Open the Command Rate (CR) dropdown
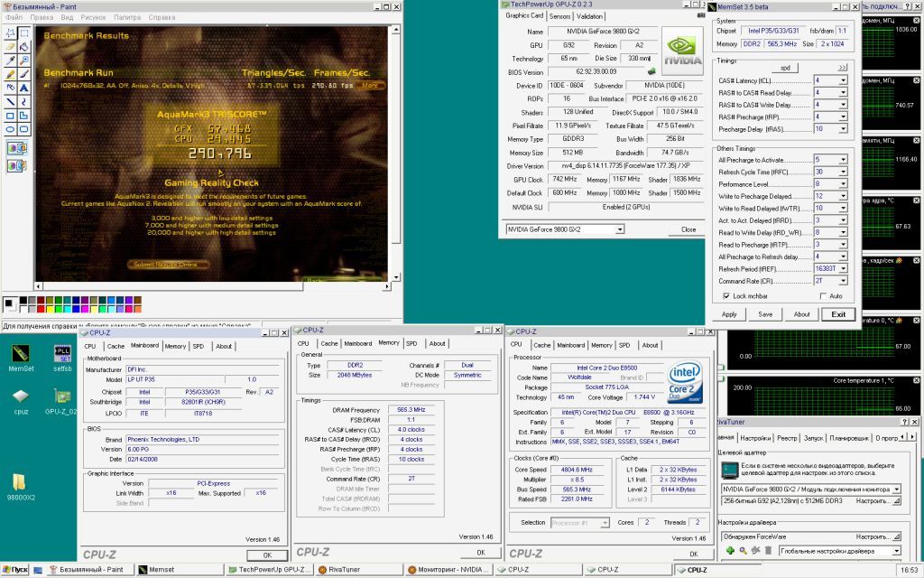924x578 pixels. (843, 281)
